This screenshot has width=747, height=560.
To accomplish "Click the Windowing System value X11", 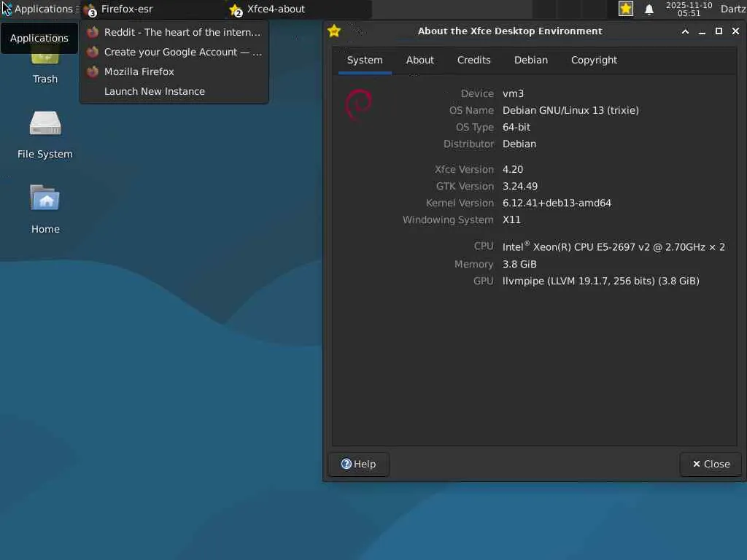I will tap(511, 220).
